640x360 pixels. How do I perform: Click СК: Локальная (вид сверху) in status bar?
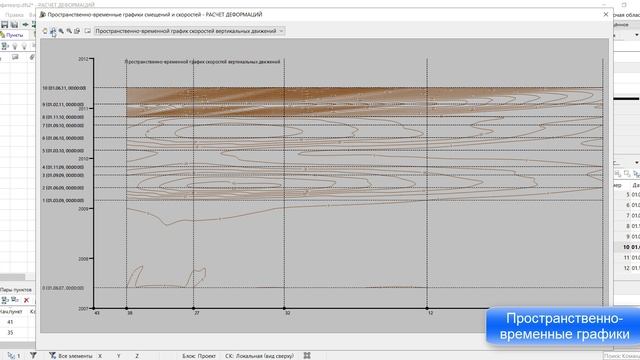pyautogui.click(x=260, y=356)
